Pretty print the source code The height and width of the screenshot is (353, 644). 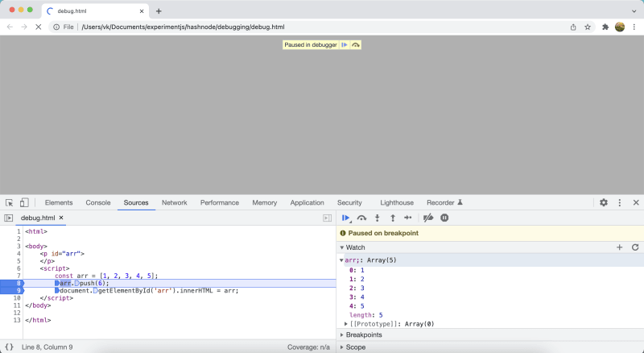(x=9, y=347)
